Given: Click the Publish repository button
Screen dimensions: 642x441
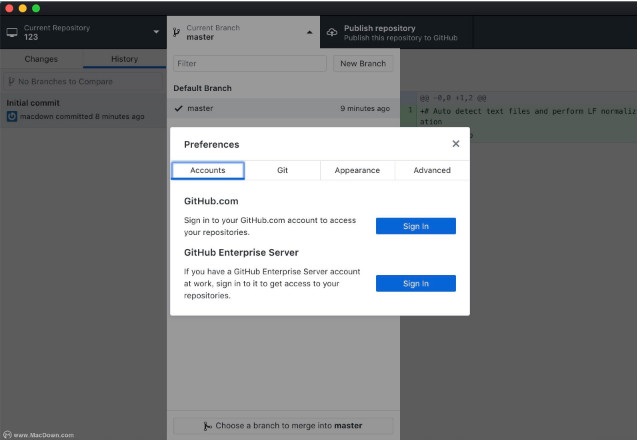Looking at the screenshot, I should (396, 32).
